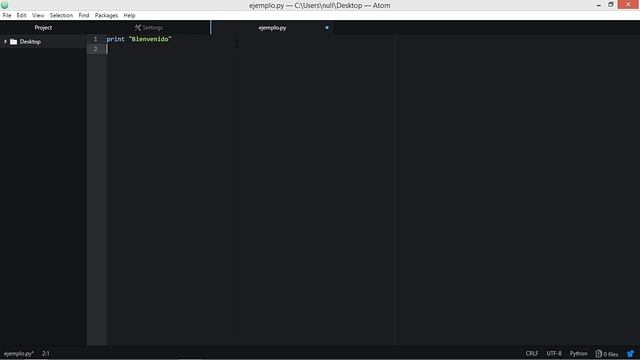Viewport: 640px width, 360px height.
Task: Click ejemplo.py file name in status bar
Action: (x=19, y=353)
